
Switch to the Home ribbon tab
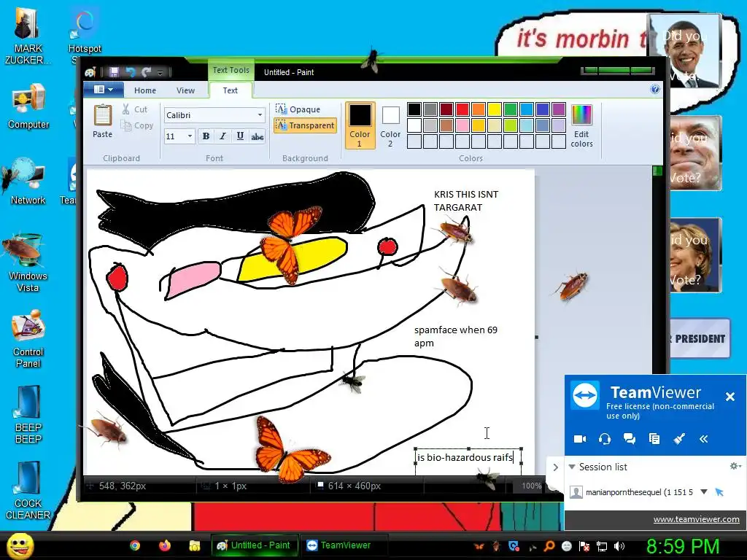click(x=145, y=90)
